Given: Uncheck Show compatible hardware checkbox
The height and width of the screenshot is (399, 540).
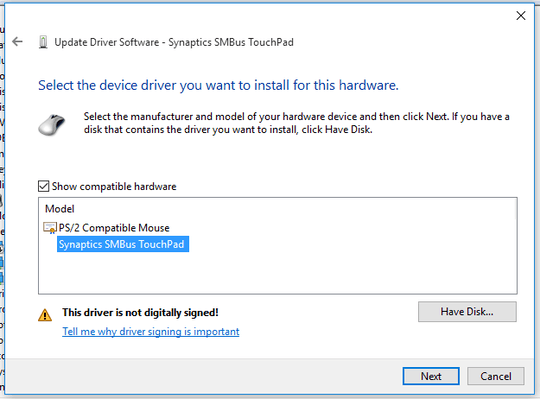Looking at the screenshot, I should pyautogui.click(x=43, y=186).
